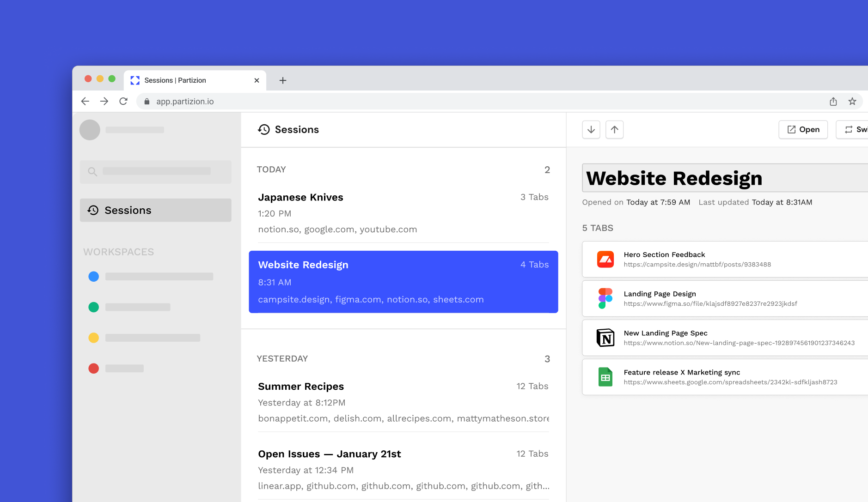Click the blue workspace color dot
Viewport: 868px width, 502px height.
click(94, 276)
